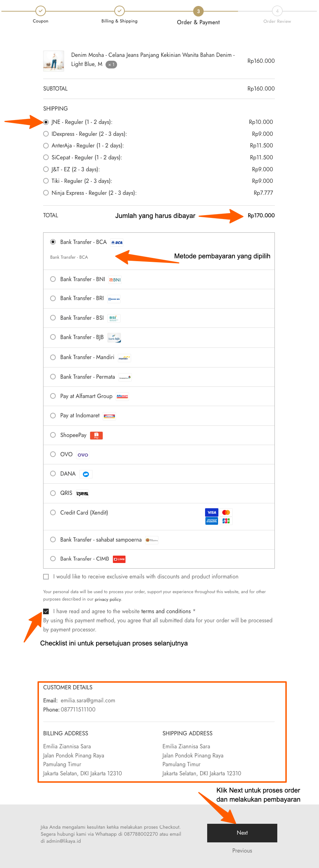The height and width of the screenshot is (868, 319).
Task: Open the privacy policy link
Action: (x=108, y=599)
